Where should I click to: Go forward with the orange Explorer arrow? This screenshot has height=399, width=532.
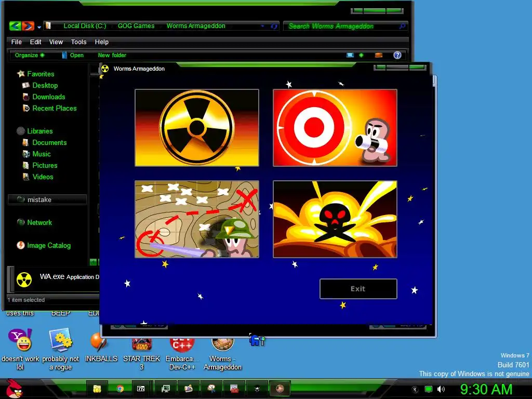[28, 26]
